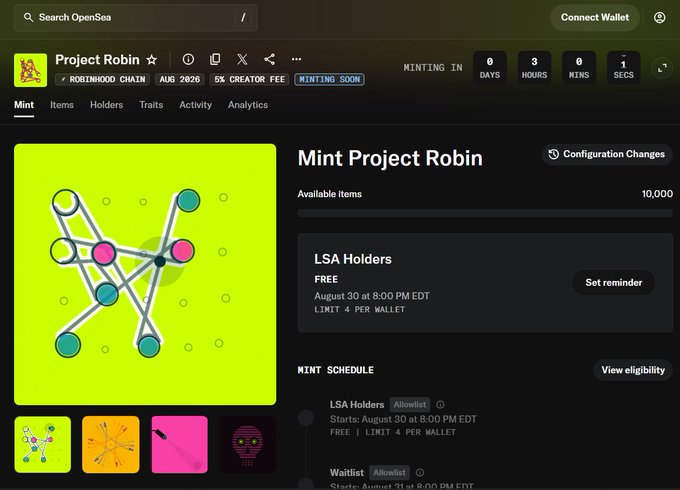Click the Project Robin collection title

point(97,60)
